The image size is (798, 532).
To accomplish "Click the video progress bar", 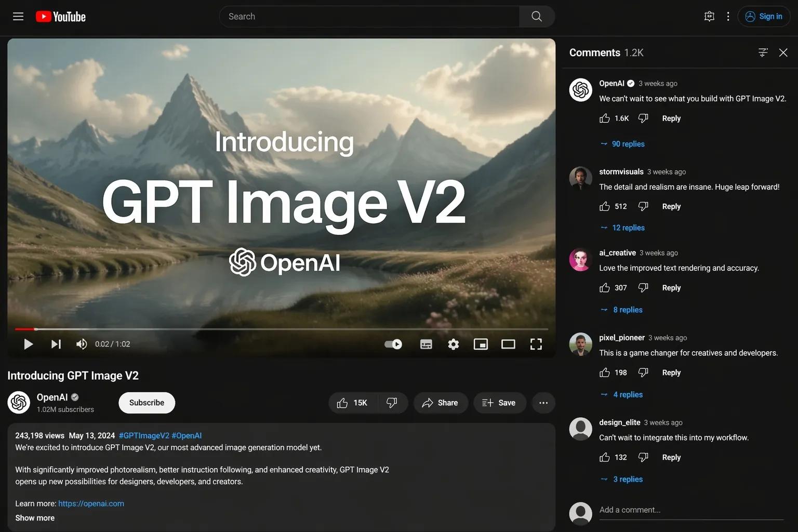I will (x=281, y=329).
